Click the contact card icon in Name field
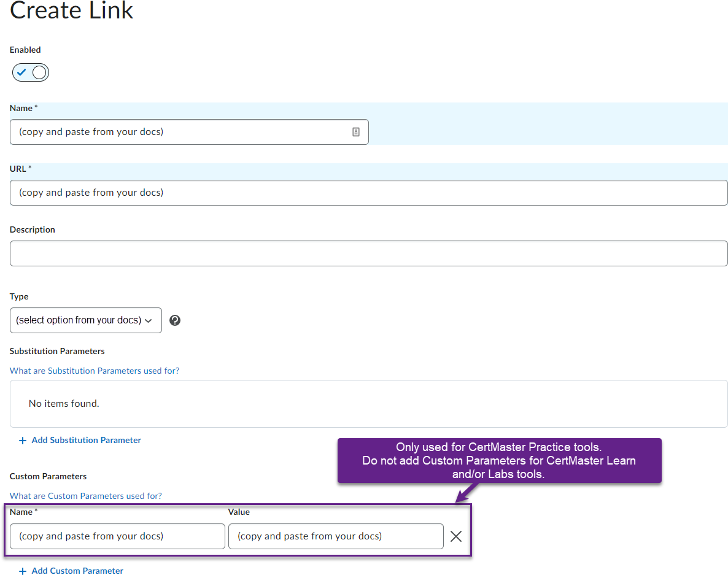The height and width of the screenshot is (575, 728). click(x=355, y=132)
